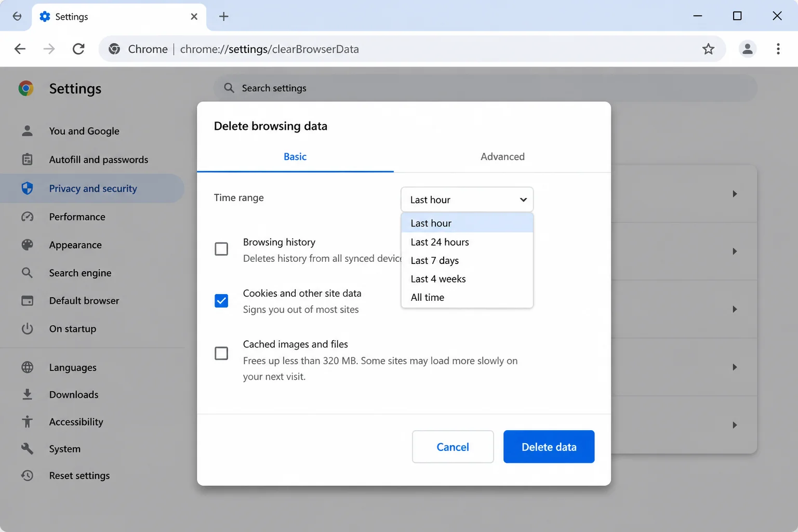Image resolution: width=798 pixels, height=532 pixels.
Task: Click the Appearance palette icon
Action: pyautogui.click(x=27, y=245)
